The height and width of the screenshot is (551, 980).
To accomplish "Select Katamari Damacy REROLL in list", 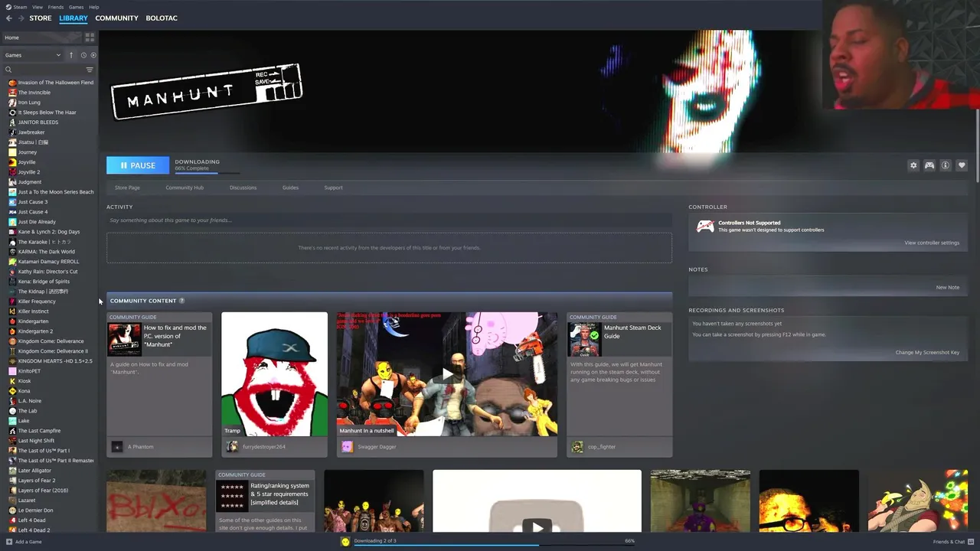I will (x=48, y=262).
